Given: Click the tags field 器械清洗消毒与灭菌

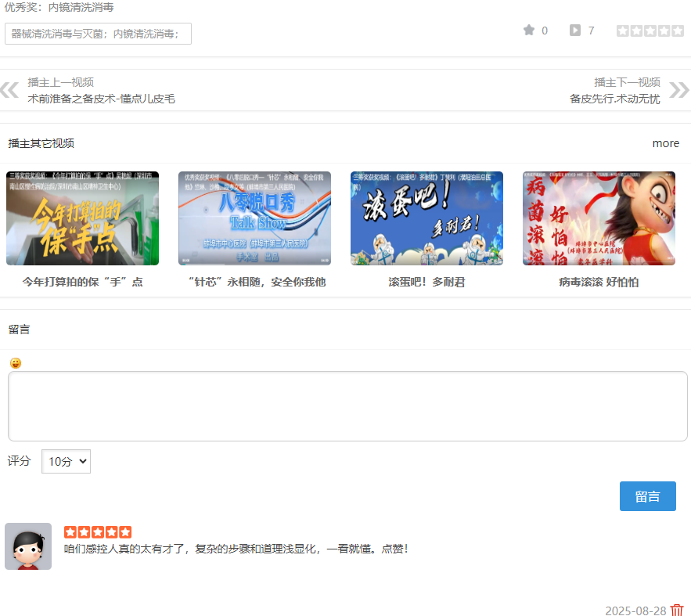Looking at the screenshot, I should click(98, 34).
